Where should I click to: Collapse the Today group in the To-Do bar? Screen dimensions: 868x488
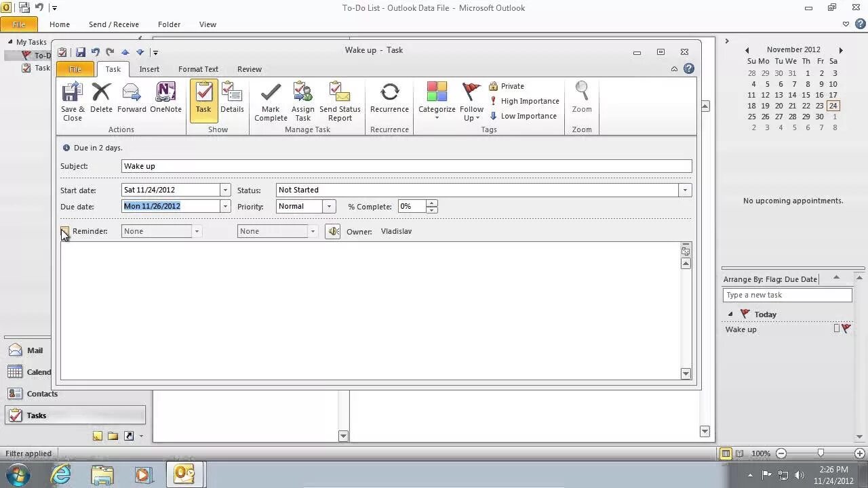[730, 314]
